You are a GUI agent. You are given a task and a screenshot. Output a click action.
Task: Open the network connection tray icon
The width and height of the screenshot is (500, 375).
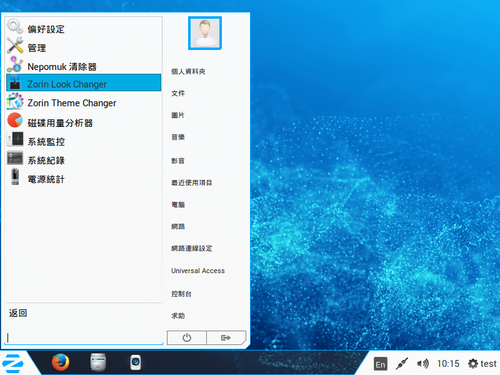pyautogui.click(x=402, y=364)
